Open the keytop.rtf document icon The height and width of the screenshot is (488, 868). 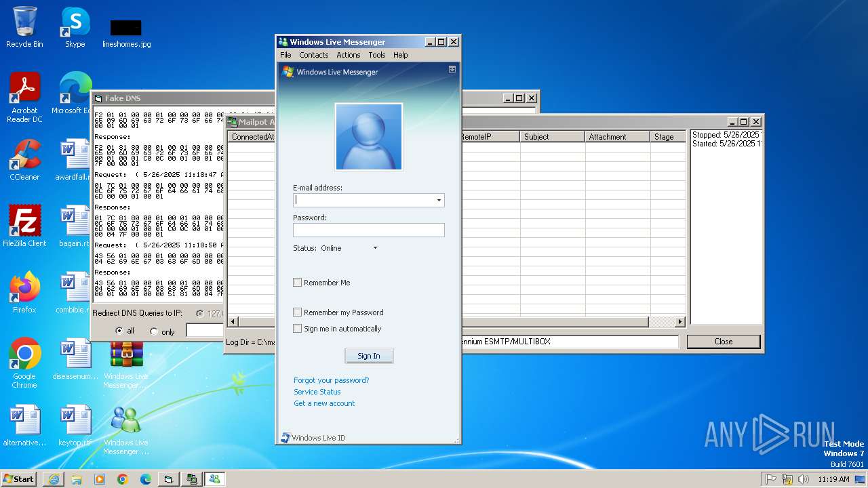75,426
